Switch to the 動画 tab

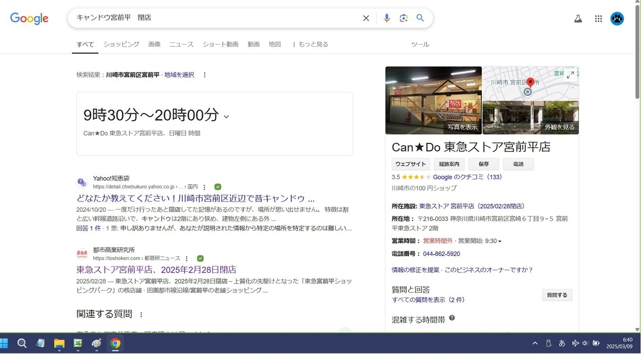[254, 45]
